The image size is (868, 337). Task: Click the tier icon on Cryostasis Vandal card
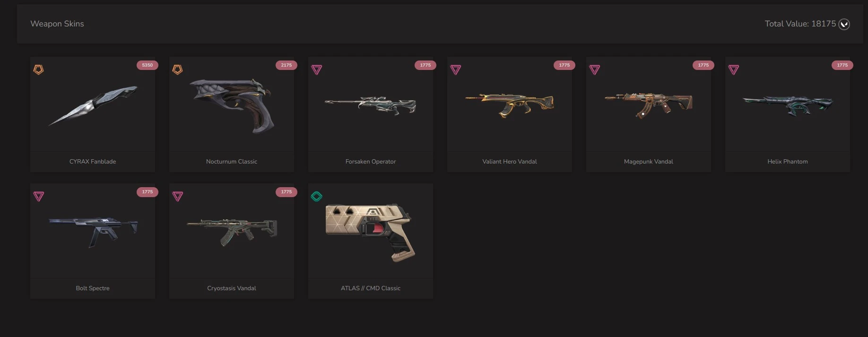pos(178,197)
